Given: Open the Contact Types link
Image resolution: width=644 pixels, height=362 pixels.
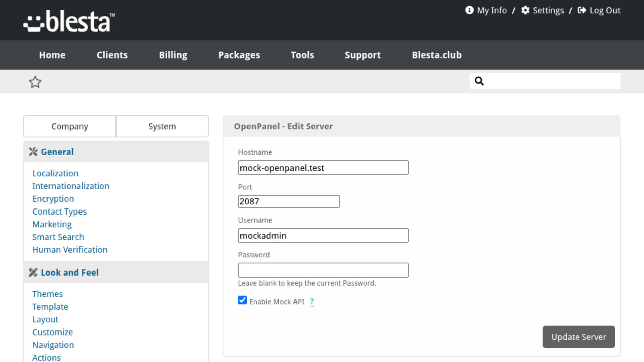Looking at the screenshot, I should coord(59,212).
